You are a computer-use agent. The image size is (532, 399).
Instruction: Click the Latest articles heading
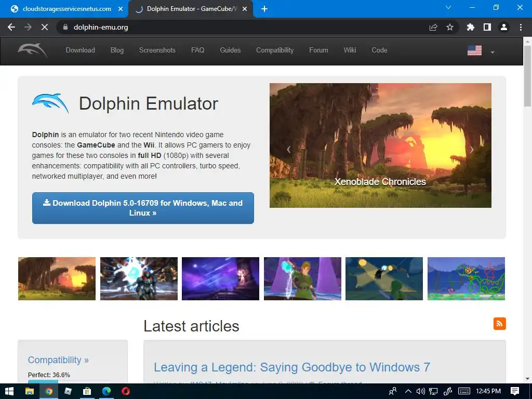[x=191, y=326]
